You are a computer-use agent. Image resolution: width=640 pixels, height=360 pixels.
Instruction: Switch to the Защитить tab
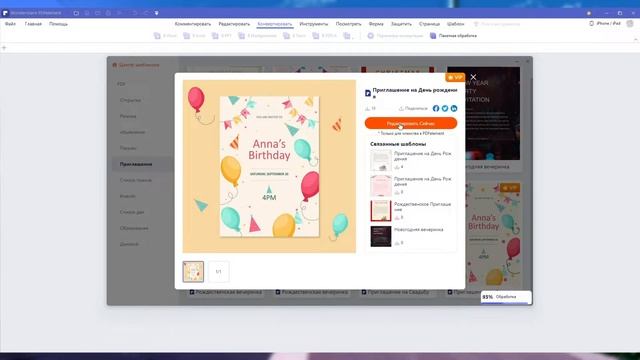[x=401, y=24]
